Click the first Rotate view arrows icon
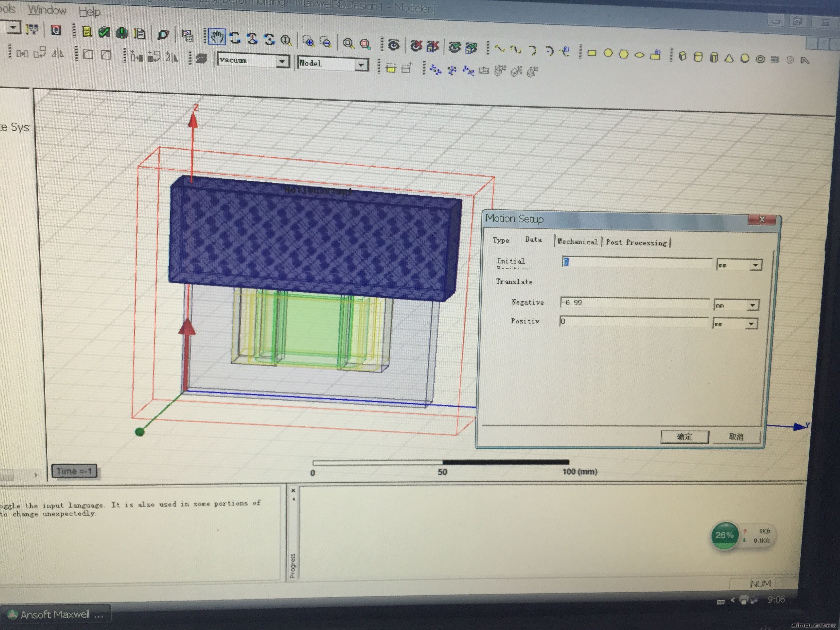The image size is (840, 630). pos(235,38)
